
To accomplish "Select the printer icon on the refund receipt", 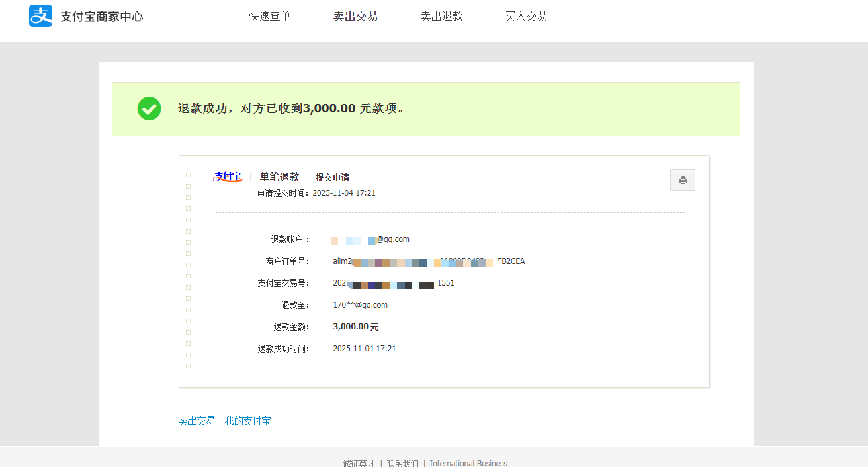I will pos(683,179).
